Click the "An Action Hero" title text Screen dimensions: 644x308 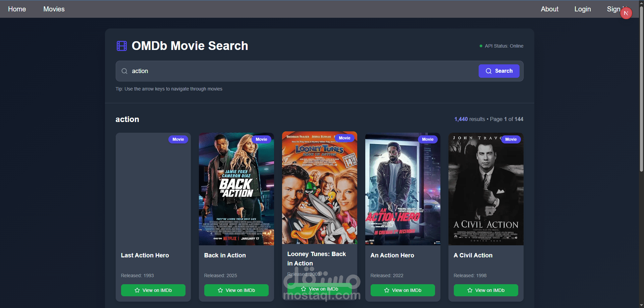[x=392, y=255]
